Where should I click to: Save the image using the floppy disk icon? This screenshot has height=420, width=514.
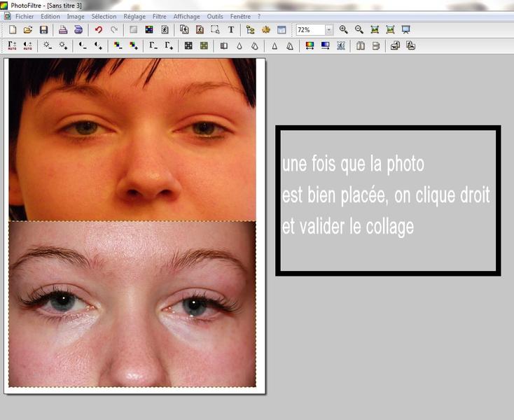point(43,30)
